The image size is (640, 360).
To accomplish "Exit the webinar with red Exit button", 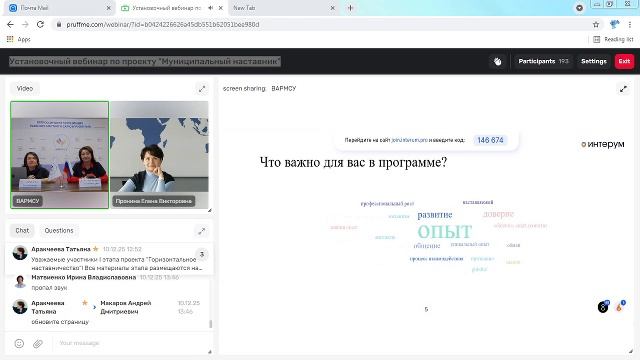I will pos(624,61).
